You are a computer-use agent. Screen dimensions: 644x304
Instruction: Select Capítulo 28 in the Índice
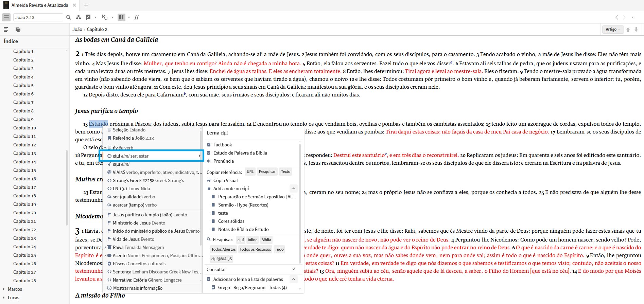(x=24, y=281)
